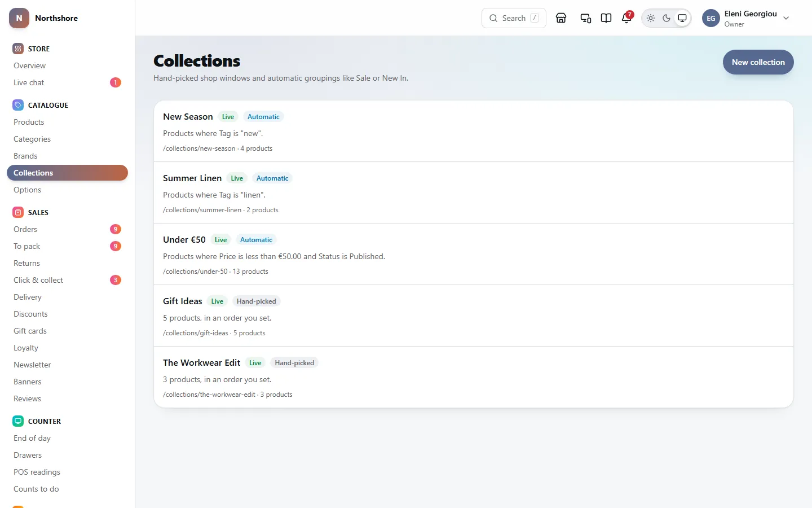This screenshot has height=508, width=812.
Task: Open End of day in sidebar
Action: tap(67, 438)
